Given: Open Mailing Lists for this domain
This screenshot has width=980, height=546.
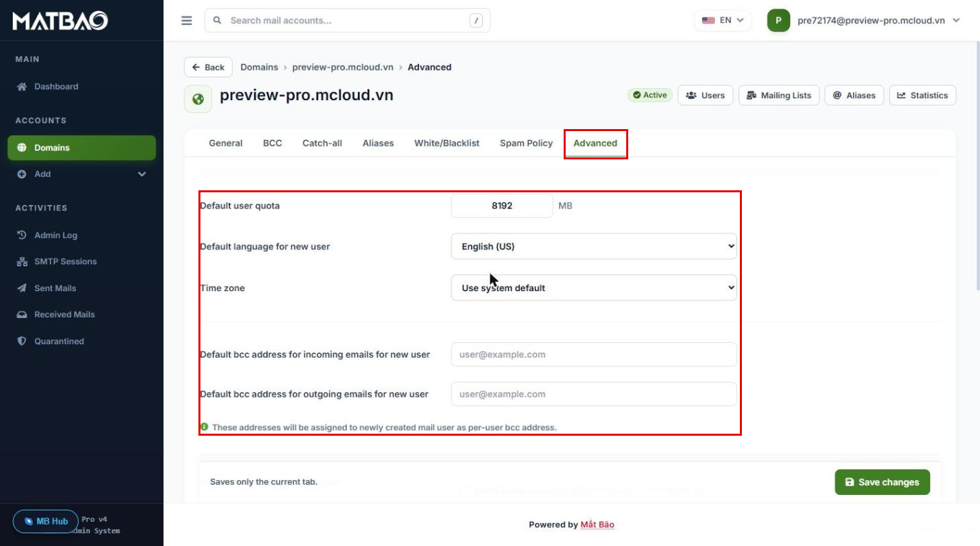Looking at the screenshot, I should tap(780, 95).
